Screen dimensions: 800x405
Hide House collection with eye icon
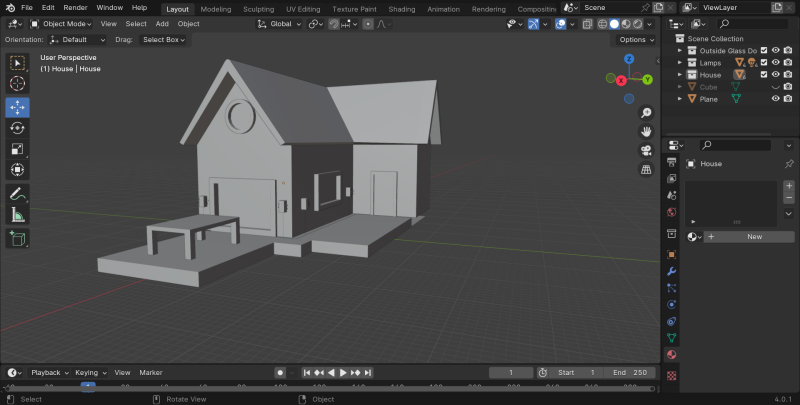point(776,74)
